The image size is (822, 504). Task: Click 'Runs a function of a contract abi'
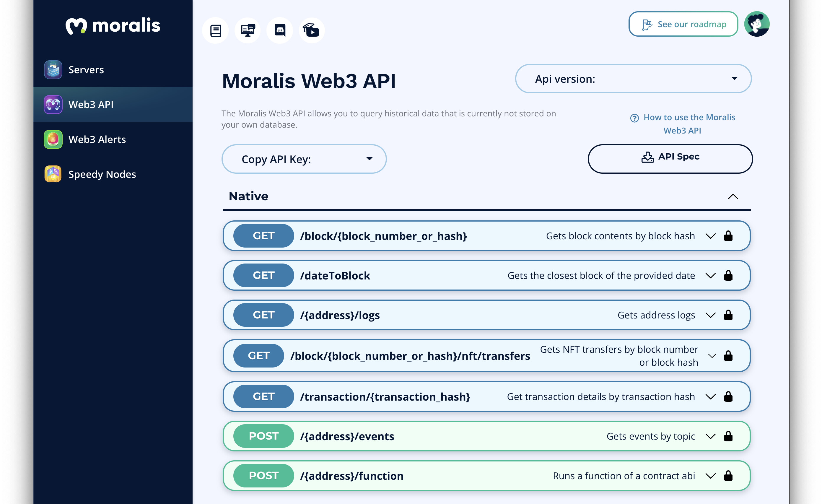pyautogui.click(x=624, y=476)
